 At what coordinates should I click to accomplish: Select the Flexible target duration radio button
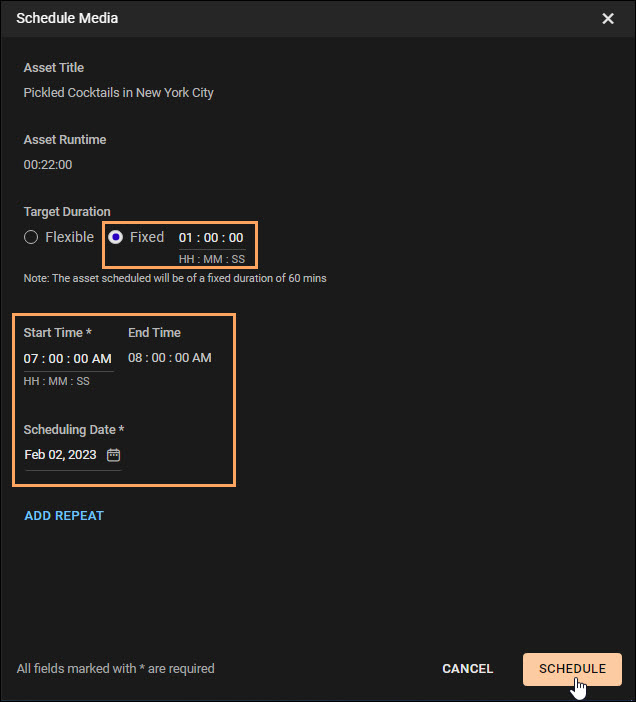click(31, 237)
